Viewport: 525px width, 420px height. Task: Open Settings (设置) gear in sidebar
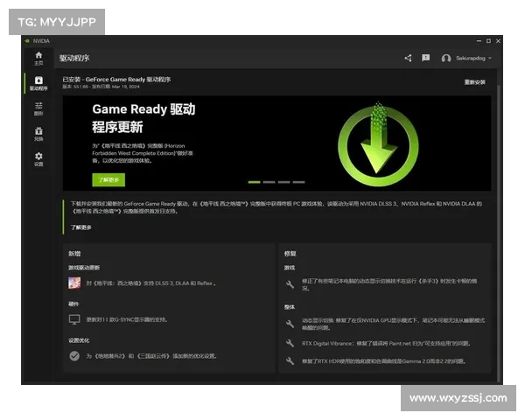tap(38, 158)
